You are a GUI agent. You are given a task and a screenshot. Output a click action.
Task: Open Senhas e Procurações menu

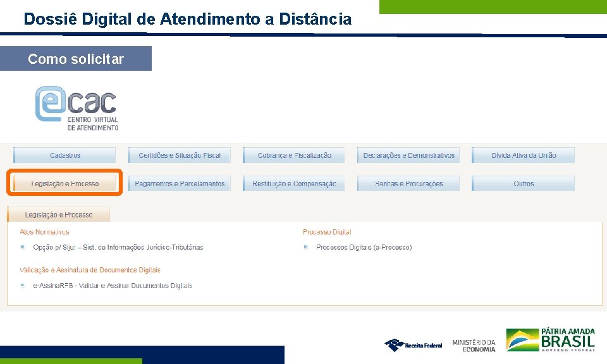point(408,183)
